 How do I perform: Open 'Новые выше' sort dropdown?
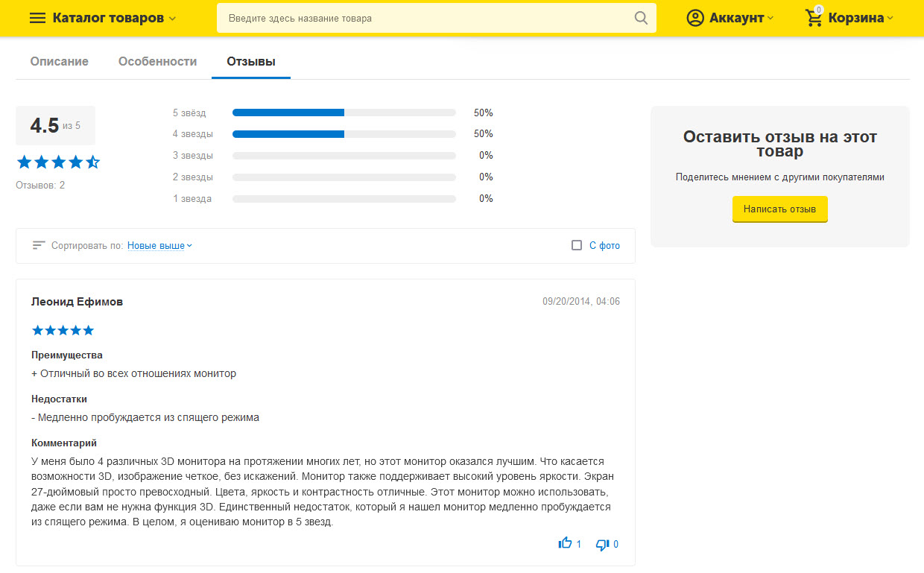coord(159,245)
